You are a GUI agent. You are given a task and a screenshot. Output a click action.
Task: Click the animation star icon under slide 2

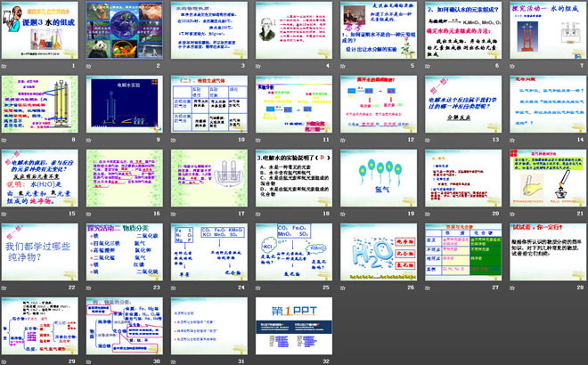89,67
